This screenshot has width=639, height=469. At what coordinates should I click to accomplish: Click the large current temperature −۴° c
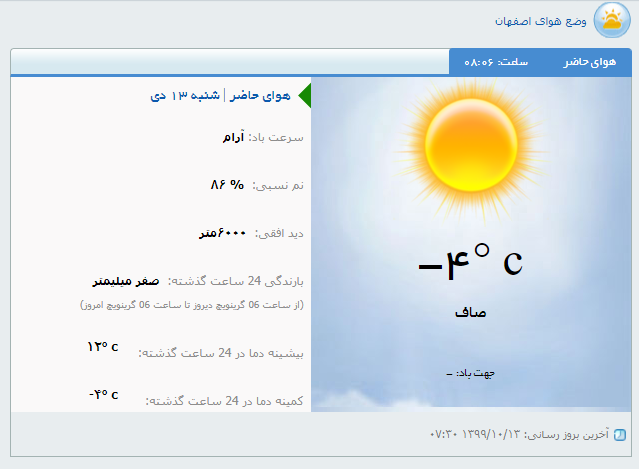point(471,262)
